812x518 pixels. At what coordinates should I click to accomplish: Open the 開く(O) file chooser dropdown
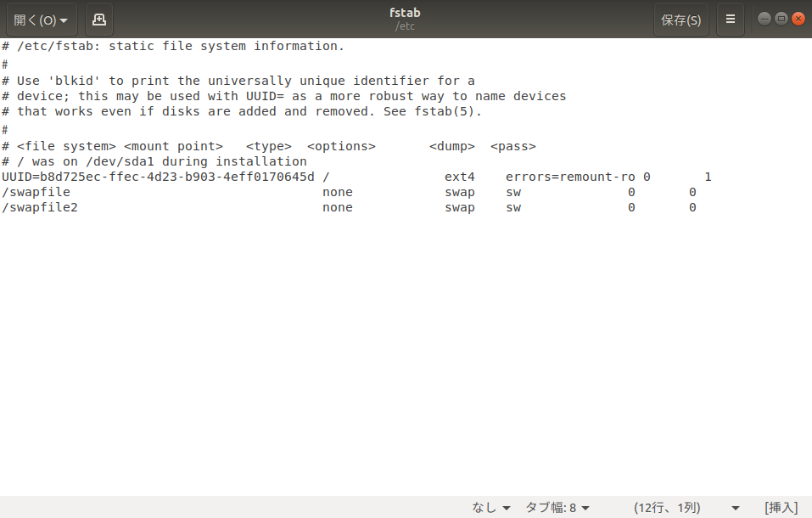coord(41,19)
